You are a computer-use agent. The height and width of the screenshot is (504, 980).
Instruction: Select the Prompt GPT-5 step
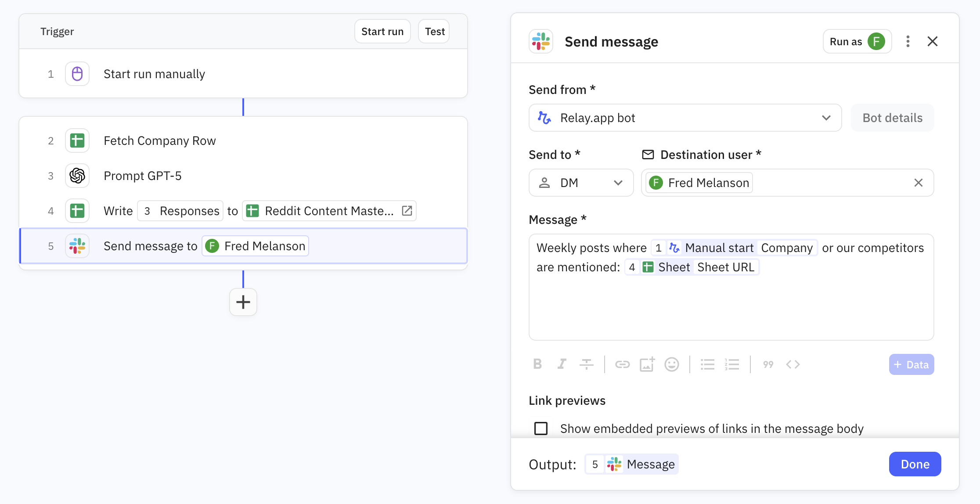click(143, 176)
